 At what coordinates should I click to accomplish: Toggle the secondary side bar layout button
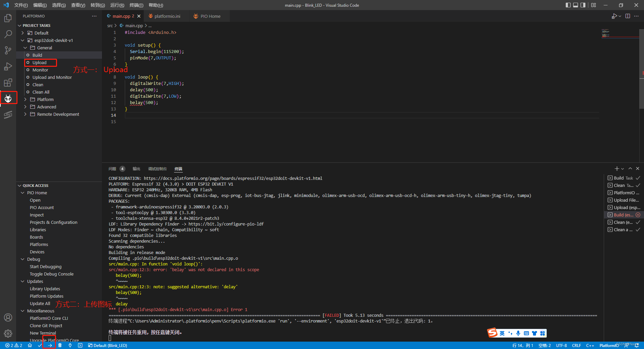[583, 5]
